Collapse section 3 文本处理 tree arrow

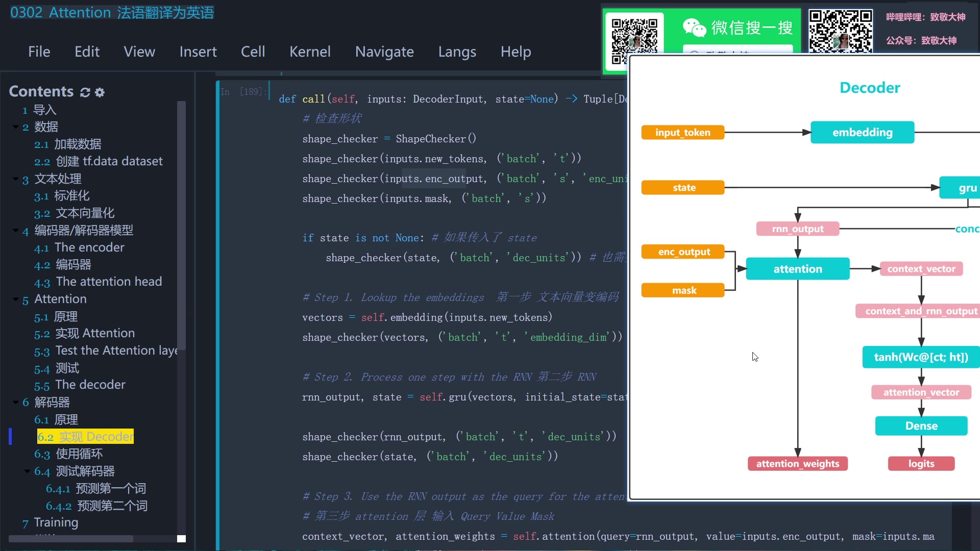point(16,179)
